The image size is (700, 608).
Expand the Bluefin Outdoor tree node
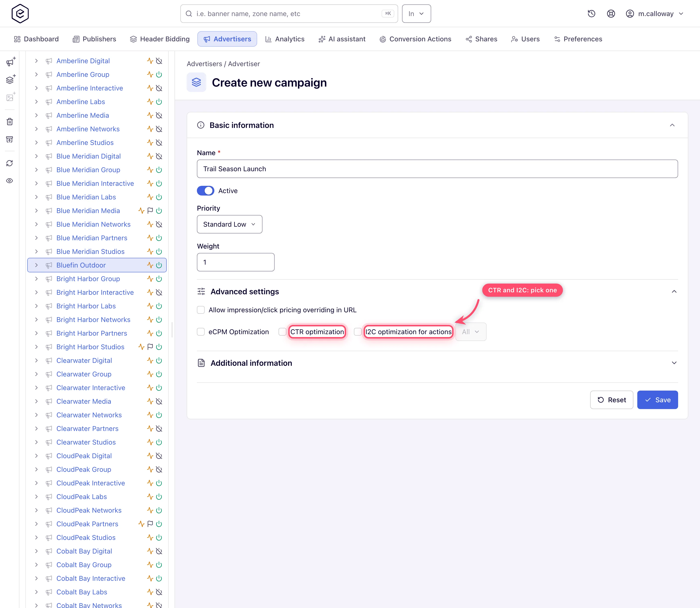(x=36, y=265)
